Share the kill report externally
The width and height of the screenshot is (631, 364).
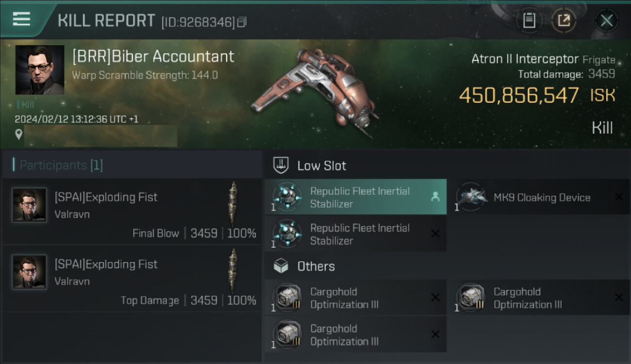(x=564, y=20)
